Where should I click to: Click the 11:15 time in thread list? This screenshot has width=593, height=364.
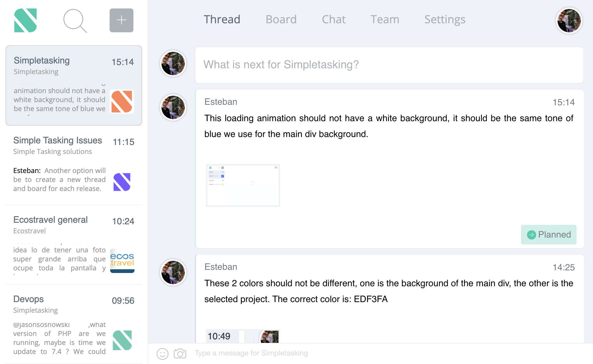(x=124, y=142)
